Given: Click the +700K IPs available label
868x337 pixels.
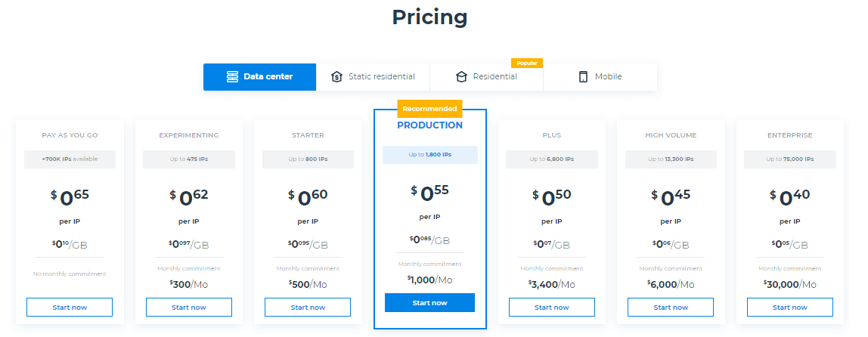Looking at the screenshot, I should pos(70,159).
